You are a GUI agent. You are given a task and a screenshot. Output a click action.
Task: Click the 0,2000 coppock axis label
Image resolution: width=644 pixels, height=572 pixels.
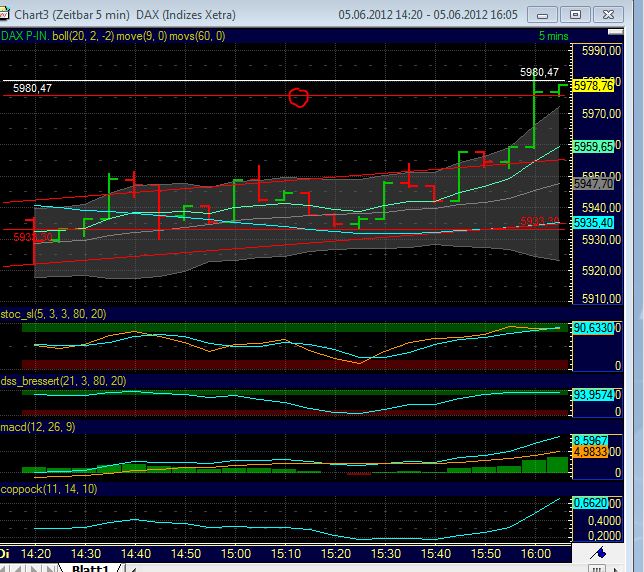[x=604, y=535]
